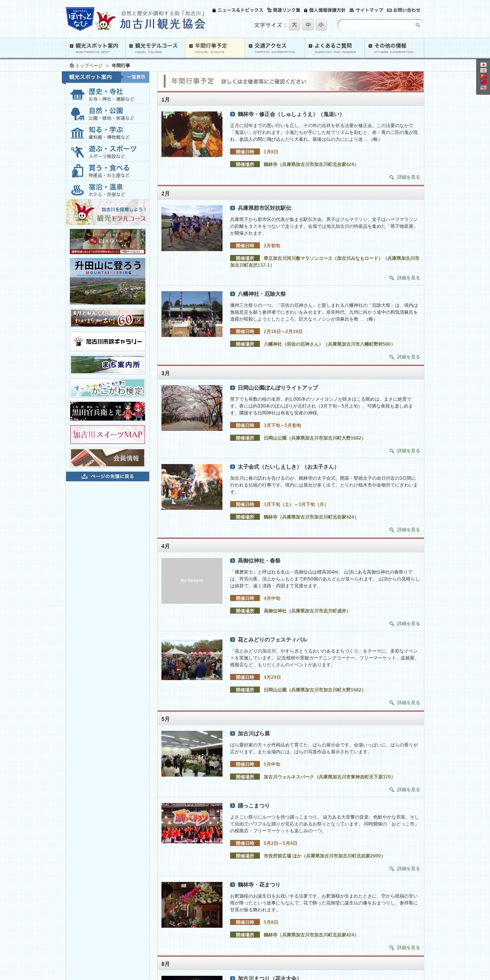490x980 pixels.
Task: Open 花とみどりのフェスティバル event title
Action: [x=272, y=640]
